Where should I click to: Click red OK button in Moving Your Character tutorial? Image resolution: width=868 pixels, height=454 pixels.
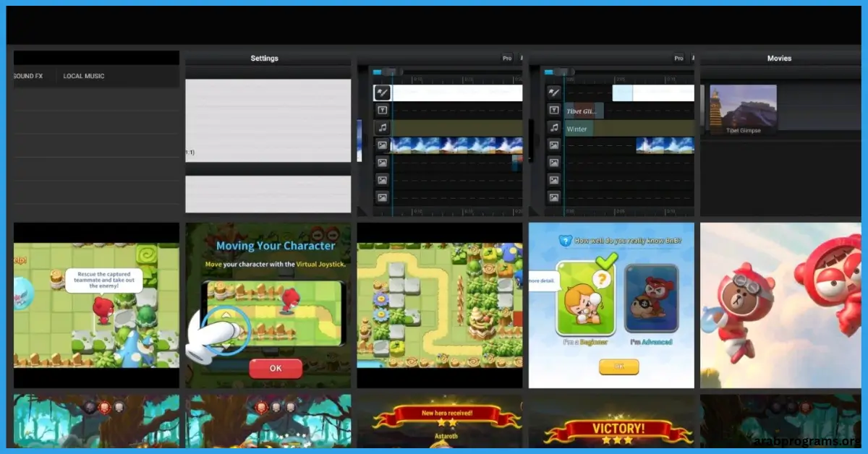(x=276, y=368)
